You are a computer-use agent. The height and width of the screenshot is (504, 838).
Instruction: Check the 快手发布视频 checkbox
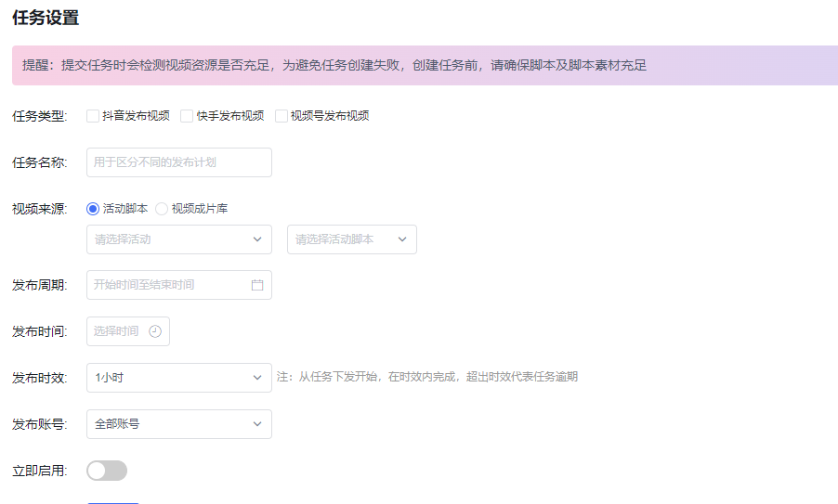tap(187, 116)
